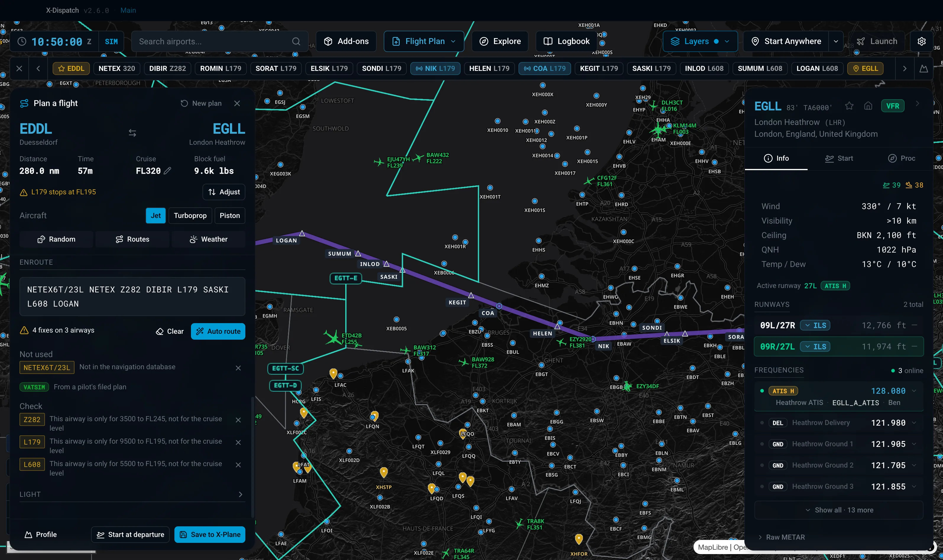Screen dimensions: 943x560
Task: Click the Auto route button
Action: click(218, 331)
